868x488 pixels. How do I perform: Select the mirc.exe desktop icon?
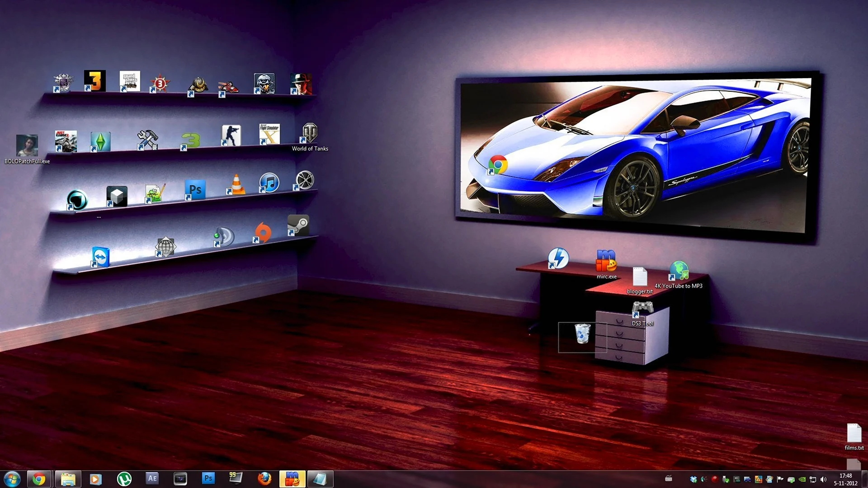coord(606,261)
